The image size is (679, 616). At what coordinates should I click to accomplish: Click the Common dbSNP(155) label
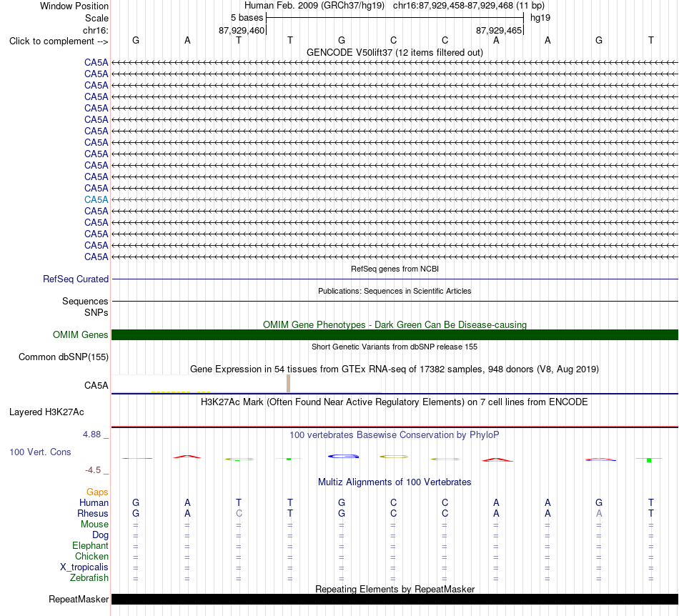tap(63, 357)
